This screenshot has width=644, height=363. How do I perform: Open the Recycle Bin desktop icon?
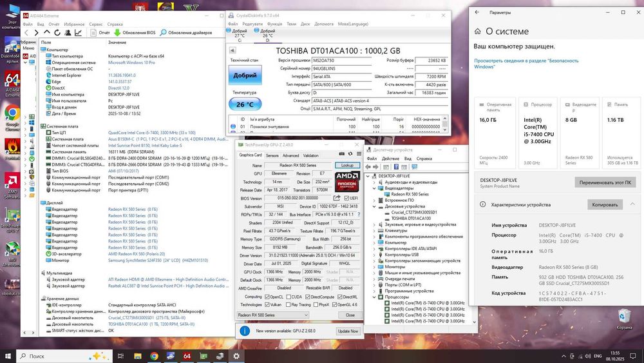click(x=624, y=319)
